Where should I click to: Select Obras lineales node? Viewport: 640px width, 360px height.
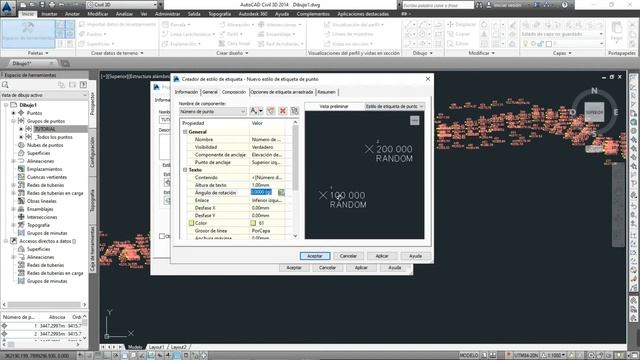(42, 201)
